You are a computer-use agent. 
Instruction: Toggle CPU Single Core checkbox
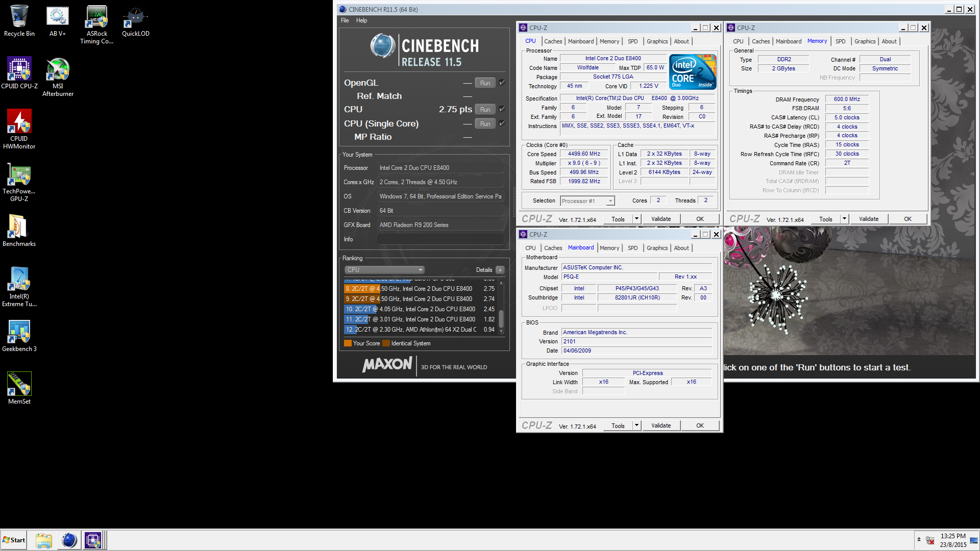coord(502,123)
